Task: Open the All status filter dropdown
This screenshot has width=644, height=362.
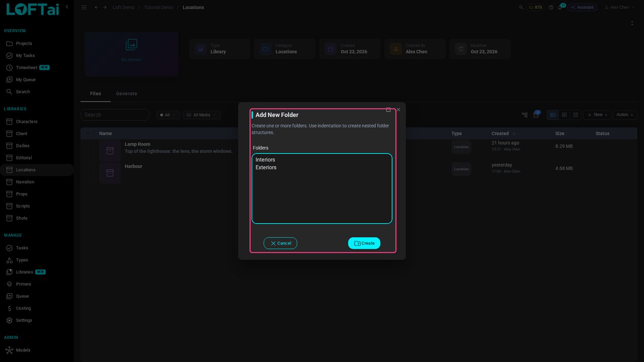Action: pyautogui.click(x=168, y=115)
